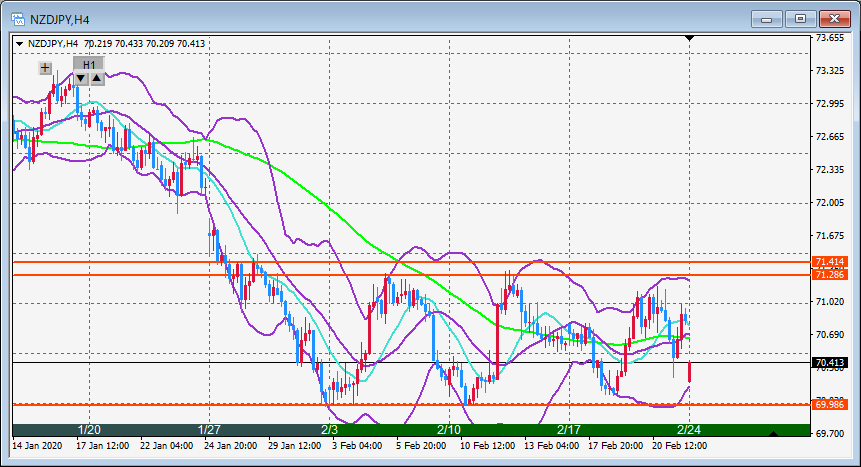
Task: Click the 14 Jan 2020 time axis label
Action: coord(37,446)
